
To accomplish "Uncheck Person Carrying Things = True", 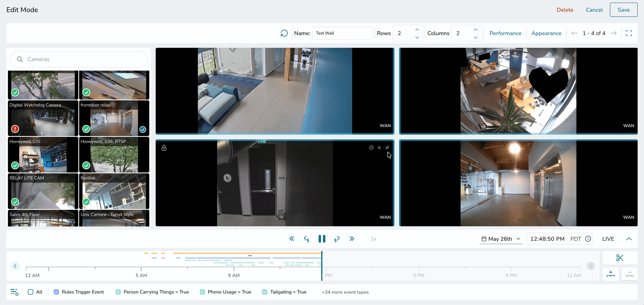I will point(118,292).
